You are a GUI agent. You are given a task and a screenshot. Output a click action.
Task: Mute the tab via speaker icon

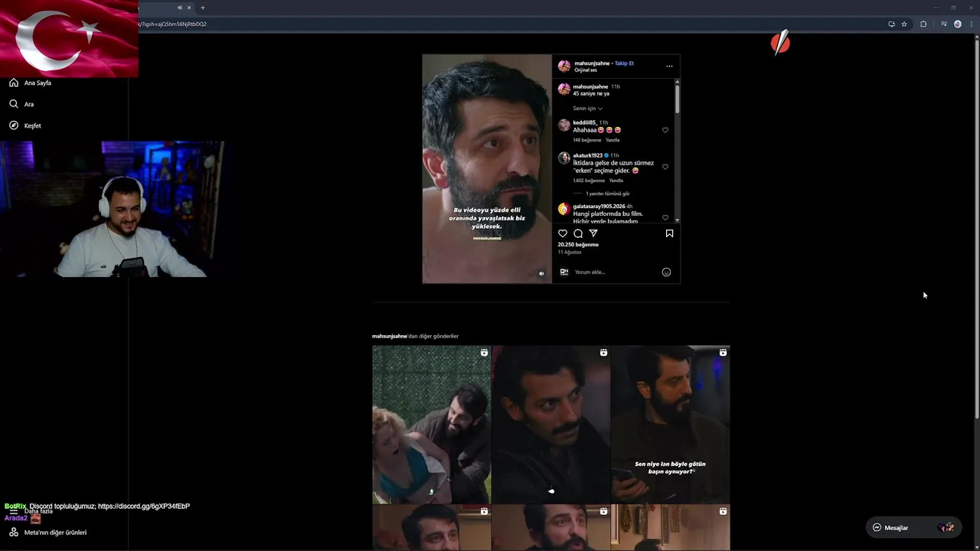pos(180,8)
